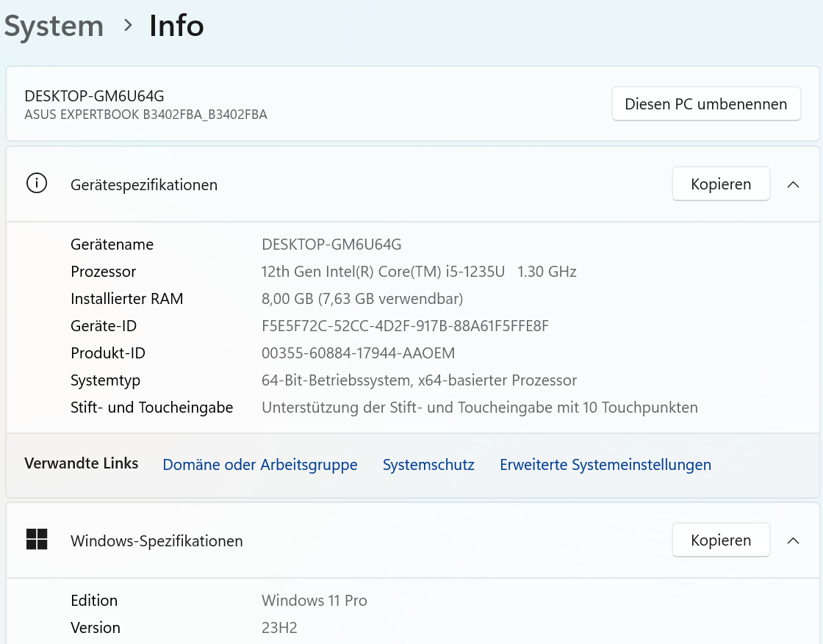The height and width of the screenshot is (644, 823).
Task: Select the Systemtyp value 64-Bit-Betriebssystem
Action: 419,380
